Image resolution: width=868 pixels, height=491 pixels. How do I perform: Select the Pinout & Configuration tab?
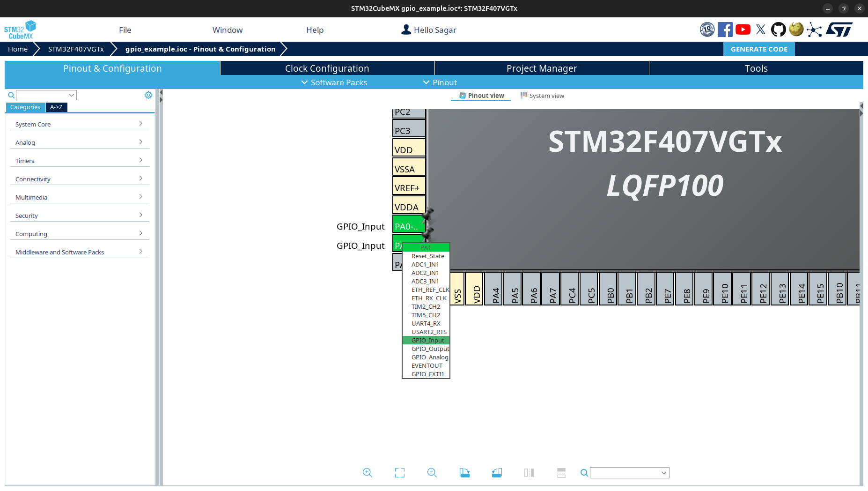(x=112, y=68)
